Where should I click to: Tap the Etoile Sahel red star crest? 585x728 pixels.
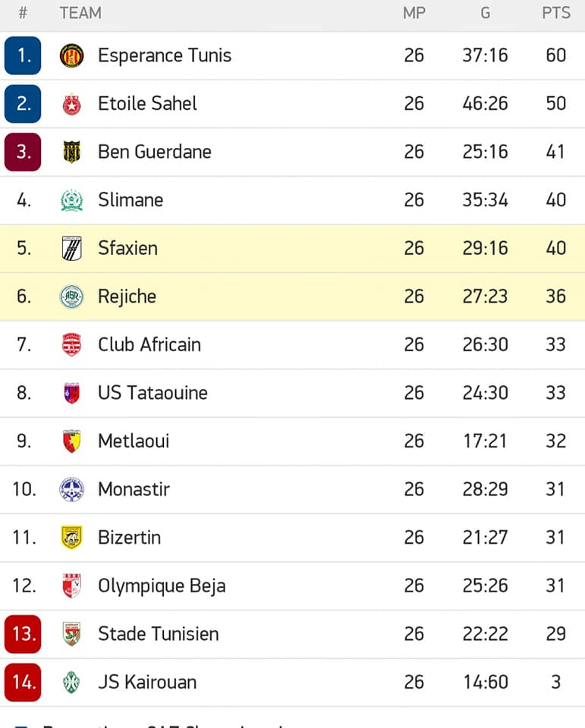[71, 104]
